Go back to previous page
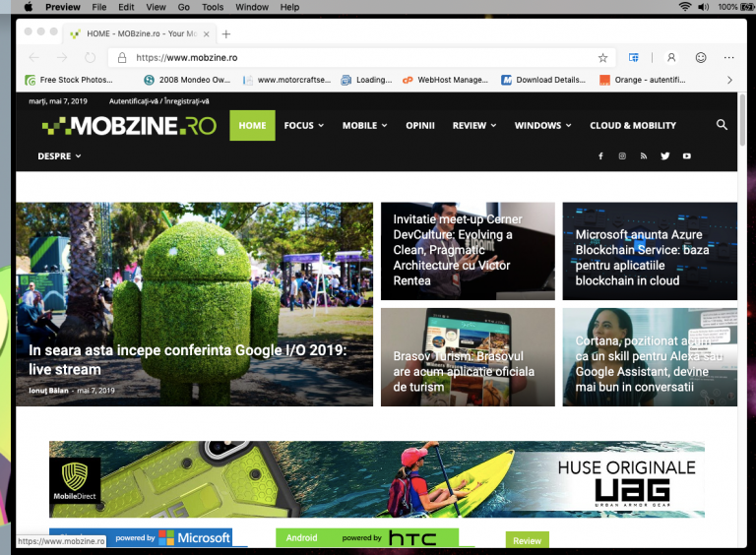 [33, 57]
